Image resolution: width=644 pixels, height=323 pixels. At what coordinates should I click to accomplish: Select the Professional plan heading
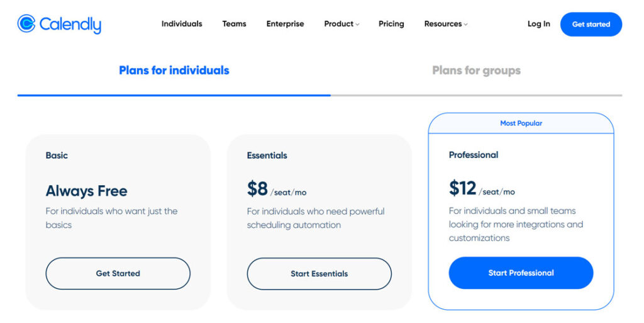(473, 155)
